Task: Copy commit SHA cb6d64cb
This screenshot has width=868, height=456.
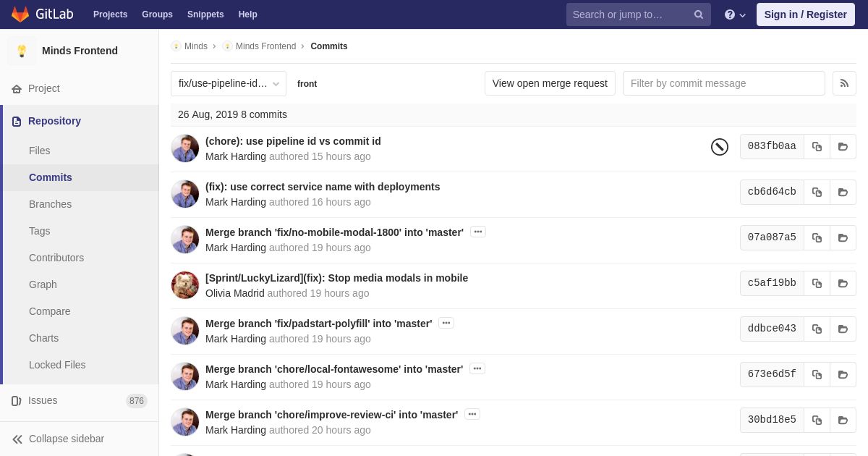Action: [817, 192]
